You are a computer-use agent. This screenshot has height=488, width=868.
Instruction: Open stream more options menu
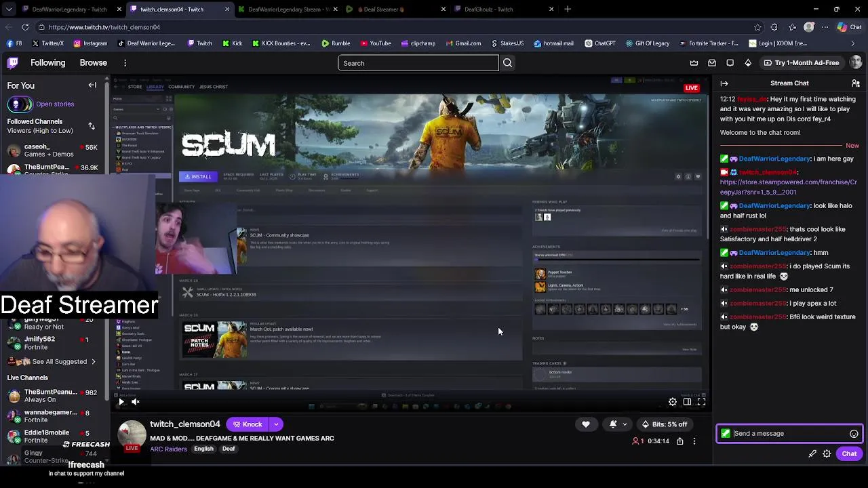[694, 441]
